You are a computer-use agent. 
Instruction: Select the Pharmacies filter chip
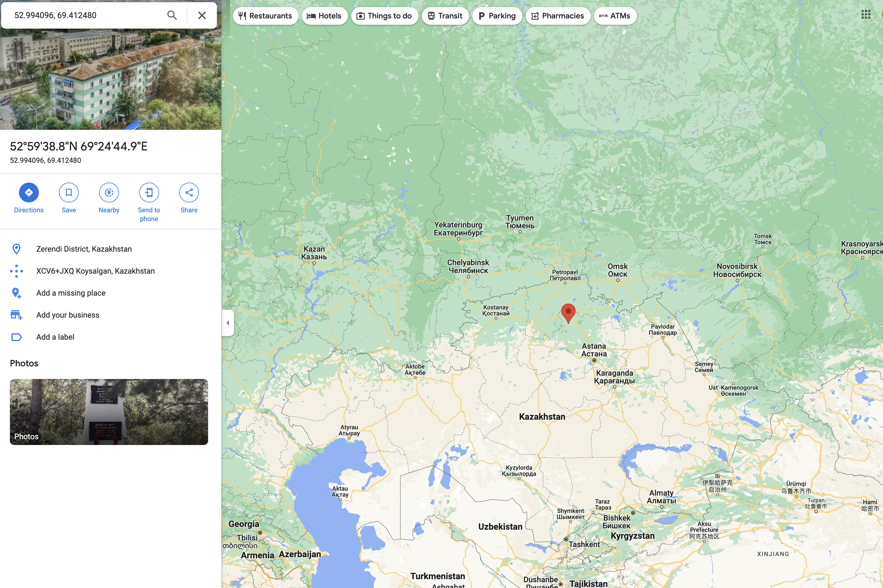click(x=558, y=16)
